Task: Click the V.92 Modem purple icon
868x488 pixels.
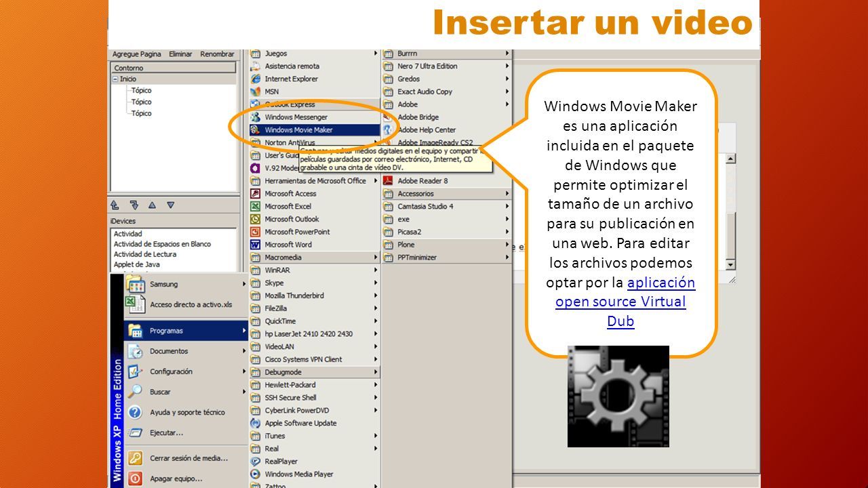Action: pyautogui.click(x=256, y=168)
